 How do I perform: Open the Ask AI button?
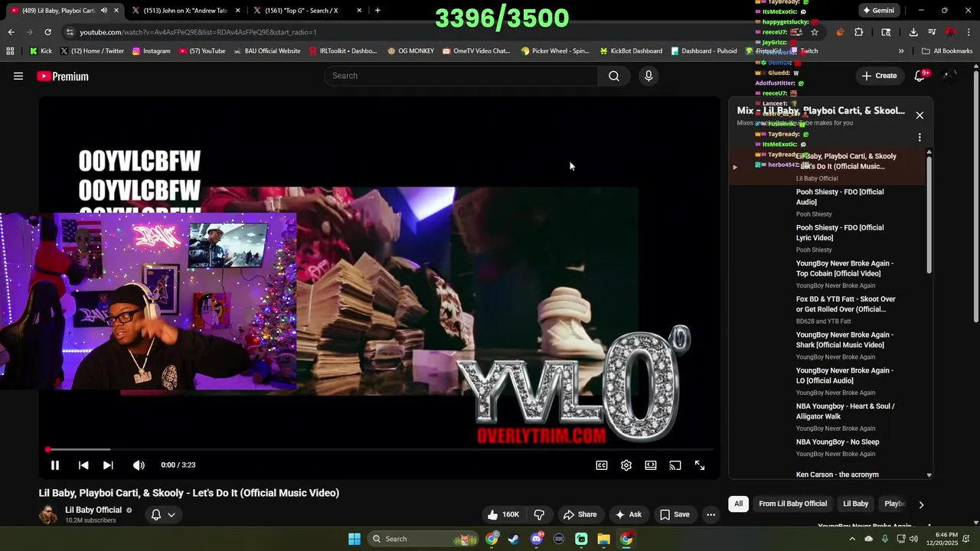click(628, 514)
